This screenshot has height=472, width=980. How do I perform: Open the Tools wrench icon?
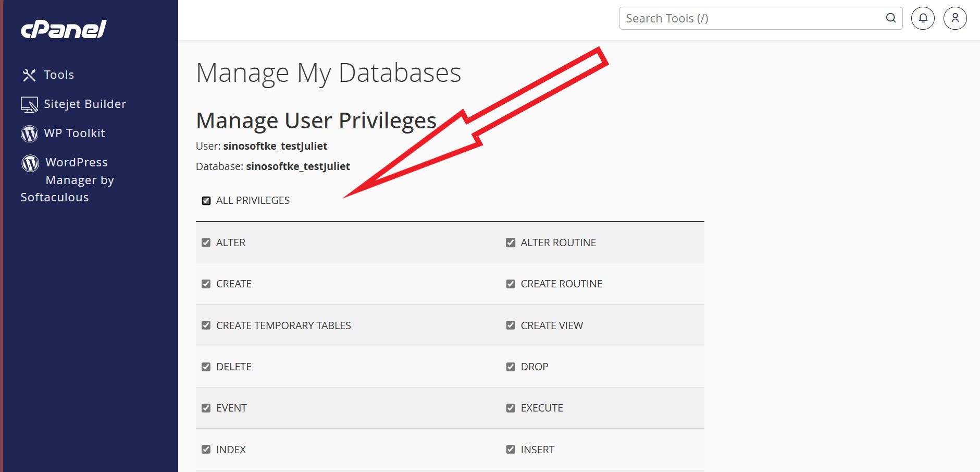pos(29,75)
